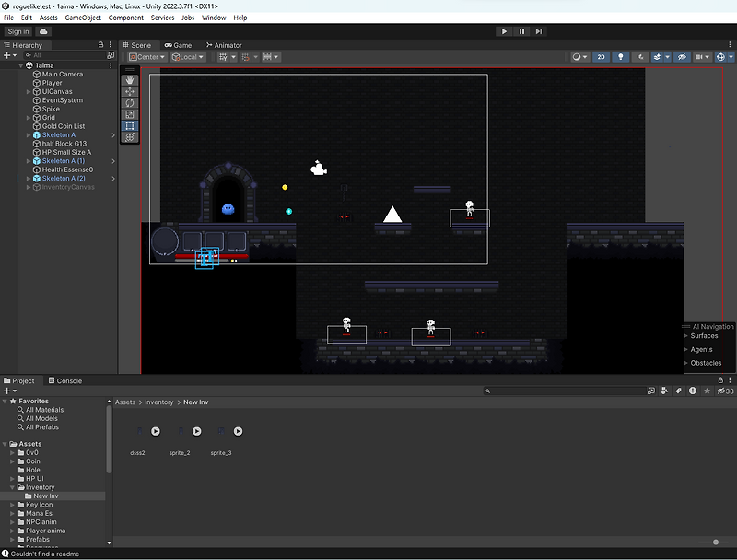
Task: Open the GameObject menu
Action: coord(83,17)
